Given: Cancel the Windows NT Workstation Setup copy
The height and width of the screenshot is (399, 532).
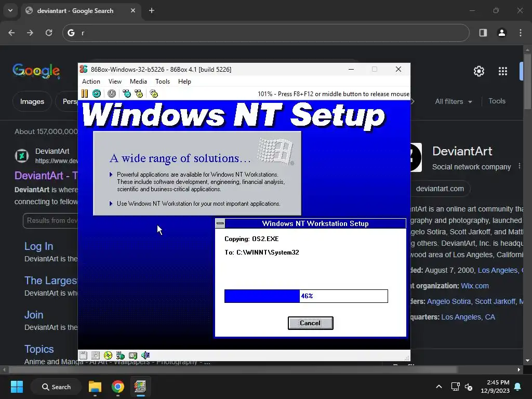Looking at the screenshot, I should click(x=311, y=323).
